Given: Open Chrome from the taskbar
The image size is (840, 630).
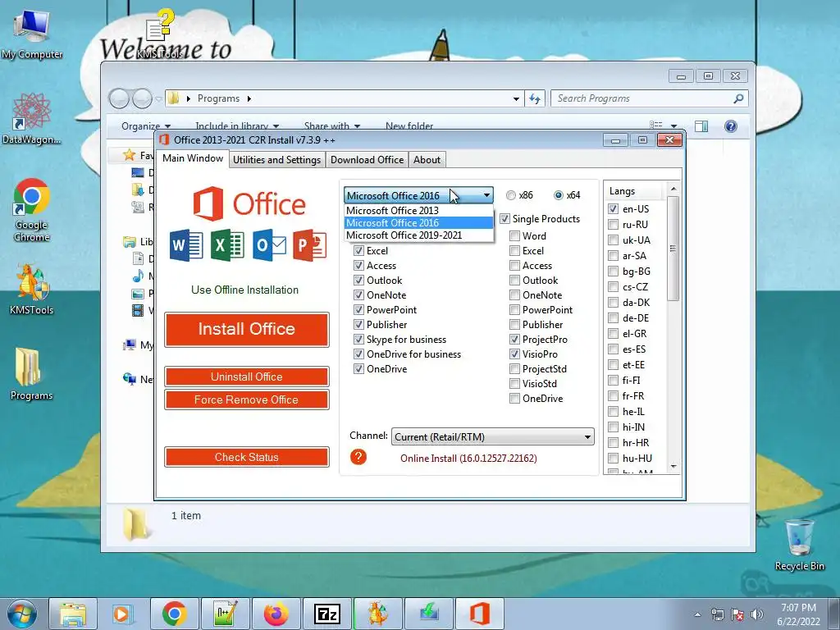Looking at the screenshot, I should pos(174,614).
